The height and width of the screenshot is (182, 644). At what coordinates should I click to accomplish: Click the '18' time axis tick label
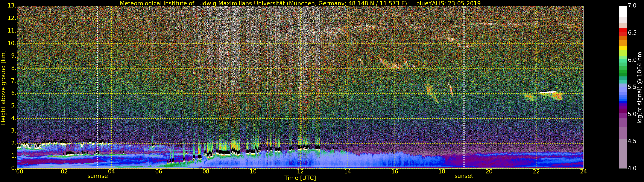coord(442,172)
